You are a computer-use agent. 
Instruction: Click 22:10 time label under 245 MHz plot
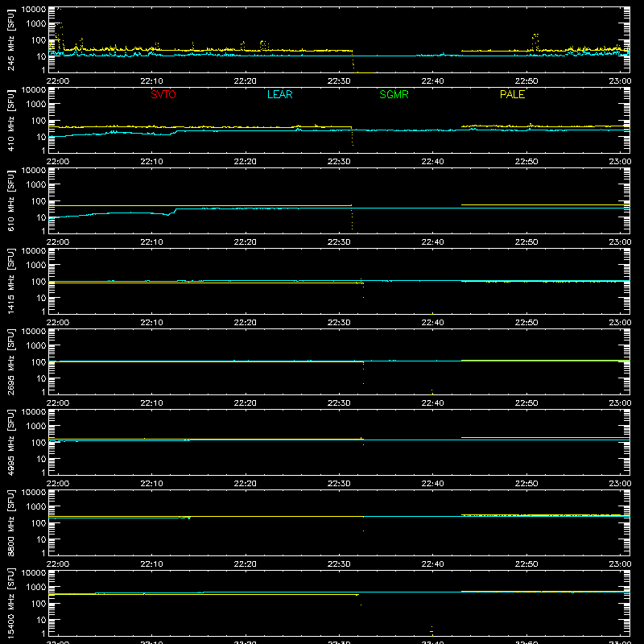point(151,81)
